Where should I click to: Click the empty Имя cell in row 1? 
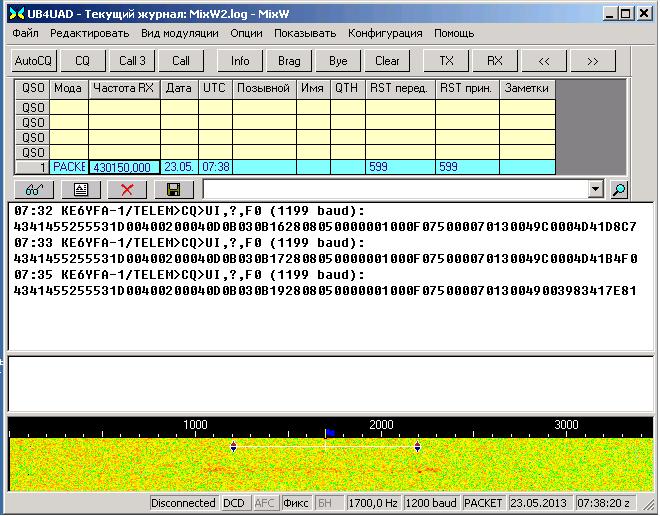coord(314,167)
